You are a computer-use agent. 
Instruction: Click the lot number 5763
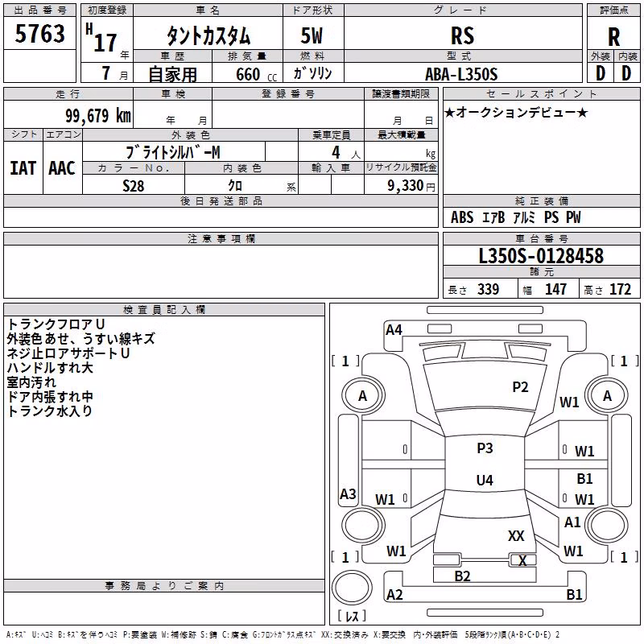coord(39,33)
